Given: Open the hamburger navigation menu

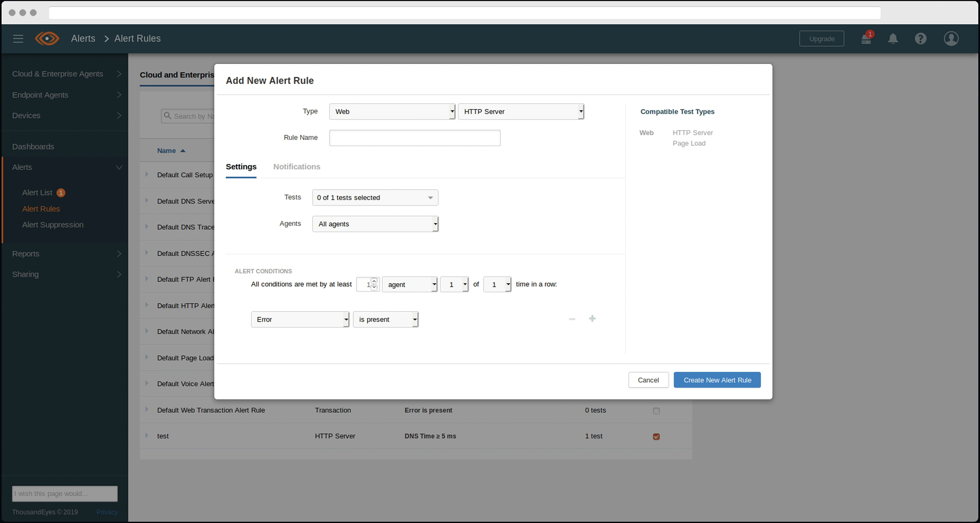Looking at the screenshot, I should [18, 38].
